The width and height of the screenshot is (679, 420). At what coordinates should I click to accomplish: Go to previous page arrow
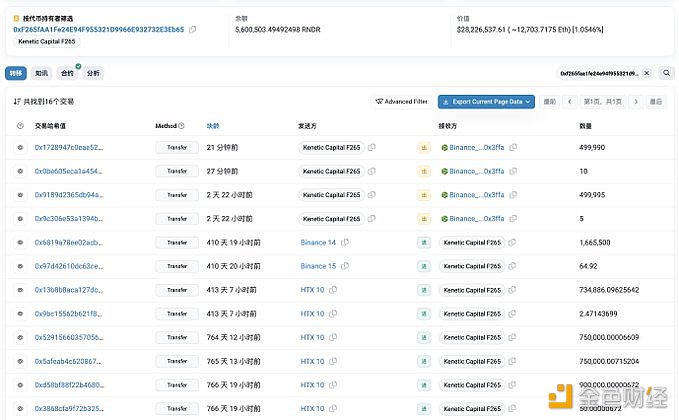point(570,102)
